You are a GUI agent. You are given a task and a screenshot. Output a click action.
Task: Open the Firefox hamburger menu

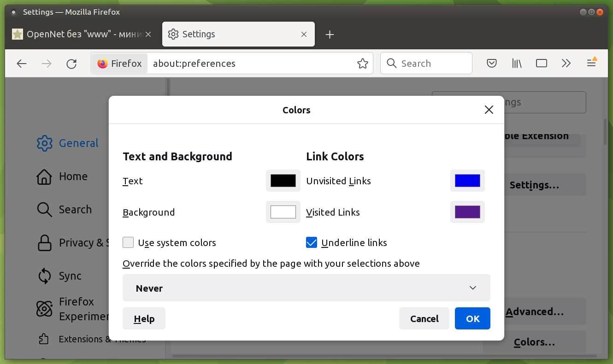[x=591, y=64]
